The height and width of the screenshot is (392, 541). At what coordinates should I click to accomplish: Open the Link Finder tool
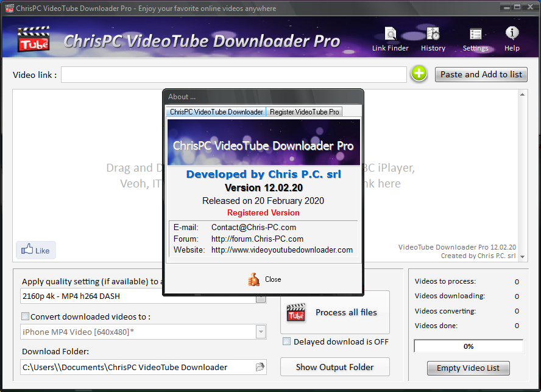point(391,39)
